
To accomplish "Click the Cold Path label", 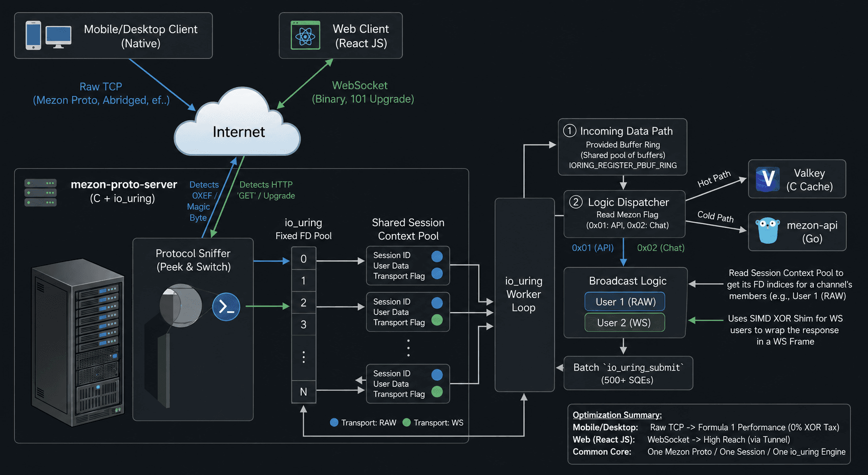I will pos(715,217).
